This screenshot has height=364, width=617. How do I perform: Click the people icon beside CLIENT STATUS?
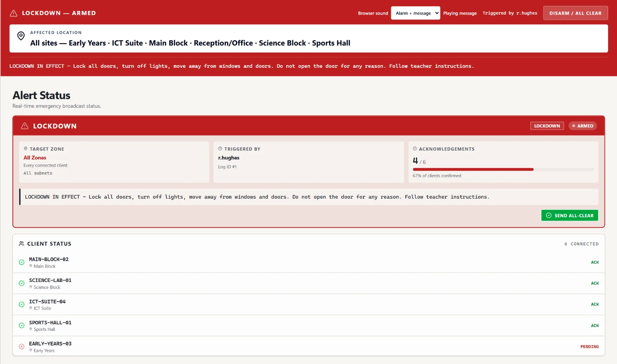tap(22, 244)
